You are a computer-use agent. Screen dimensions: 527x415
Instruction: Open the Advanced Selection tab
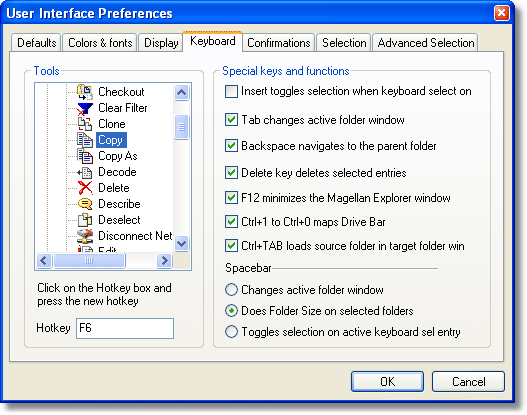pos(425,43)
